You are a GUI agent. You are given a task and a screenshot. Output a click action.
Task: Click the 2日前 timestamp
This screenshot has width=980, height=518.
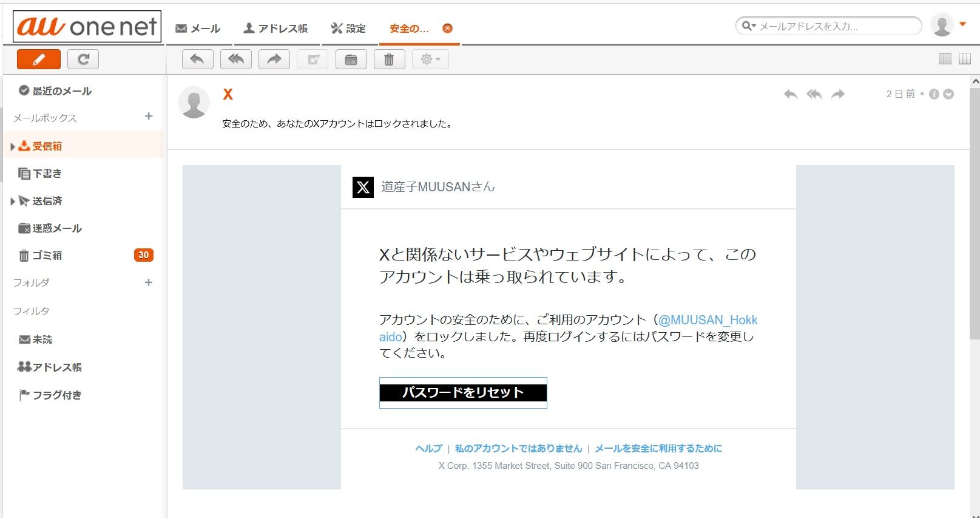pos(901,94)
